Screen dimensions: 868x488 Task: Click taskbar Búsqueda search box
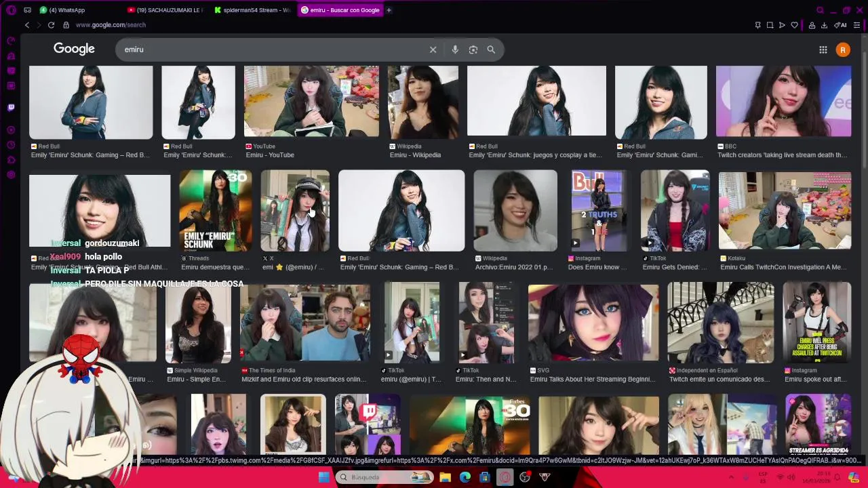384,477
